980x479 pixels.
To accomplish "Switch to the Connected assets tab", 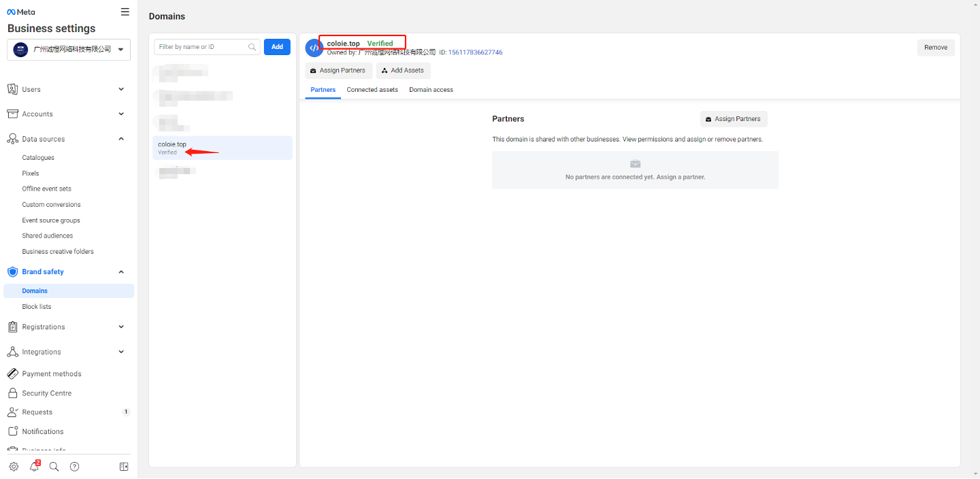I will [x=372, y=90].
